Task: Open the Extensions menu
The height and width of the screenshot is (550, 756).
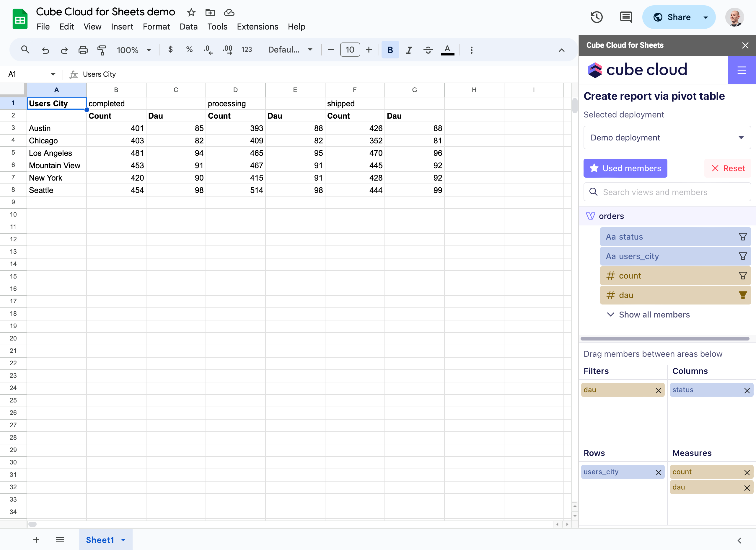Action: [x=257, y=27]
